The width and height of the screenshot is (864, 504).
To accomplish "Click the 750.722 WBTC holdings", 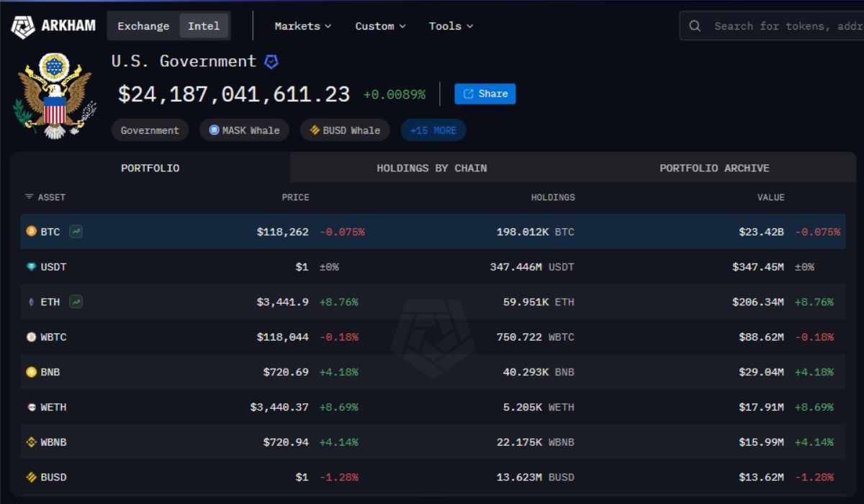I will (536, 337).
